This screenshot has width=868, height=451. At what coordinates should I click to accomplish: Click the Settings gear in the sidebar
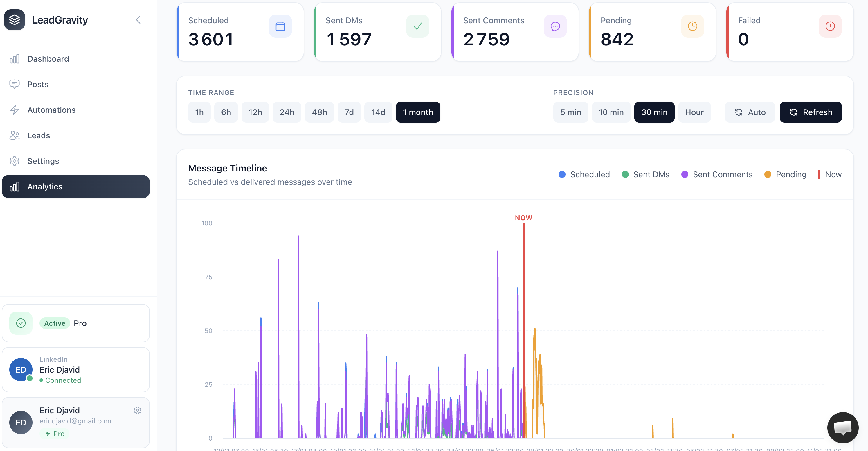tap(15, 161)
